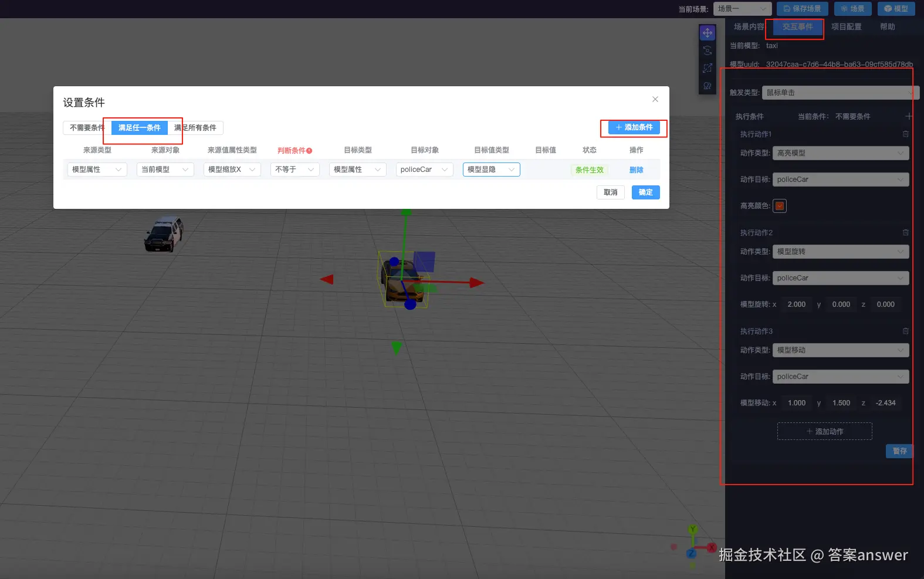This screenshot has width=924, height=579.
Task: Open the 目标类型 dropdown showing 模型属性
Action: 358,170
